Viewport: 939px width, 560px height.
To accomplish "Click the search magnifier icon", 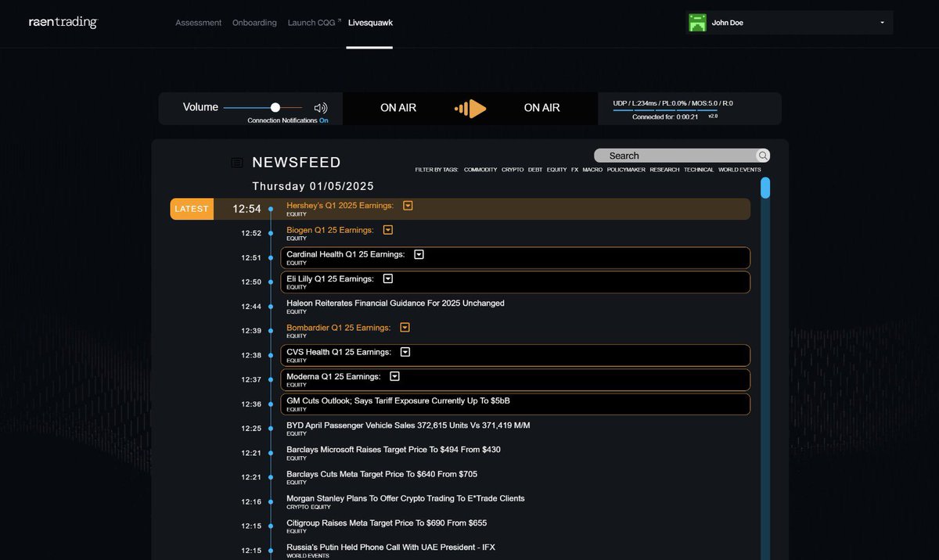I will 762,156.
